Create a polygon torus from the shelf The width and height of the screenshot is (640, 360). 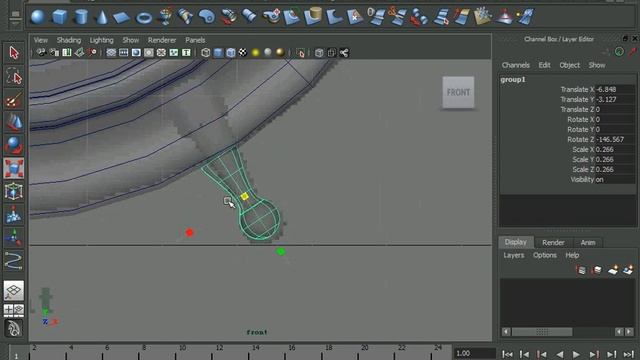click(144, 18)
